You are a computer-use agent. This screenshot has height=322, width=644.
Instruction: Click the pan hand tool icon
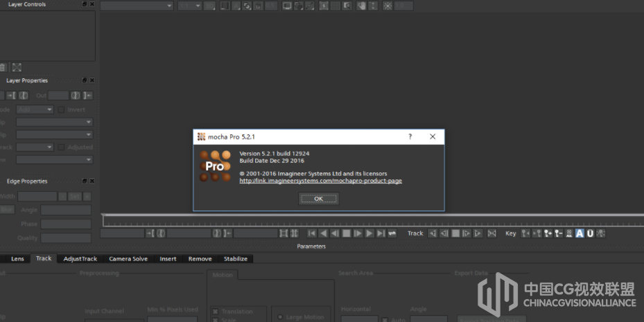(x=361, y=6)
